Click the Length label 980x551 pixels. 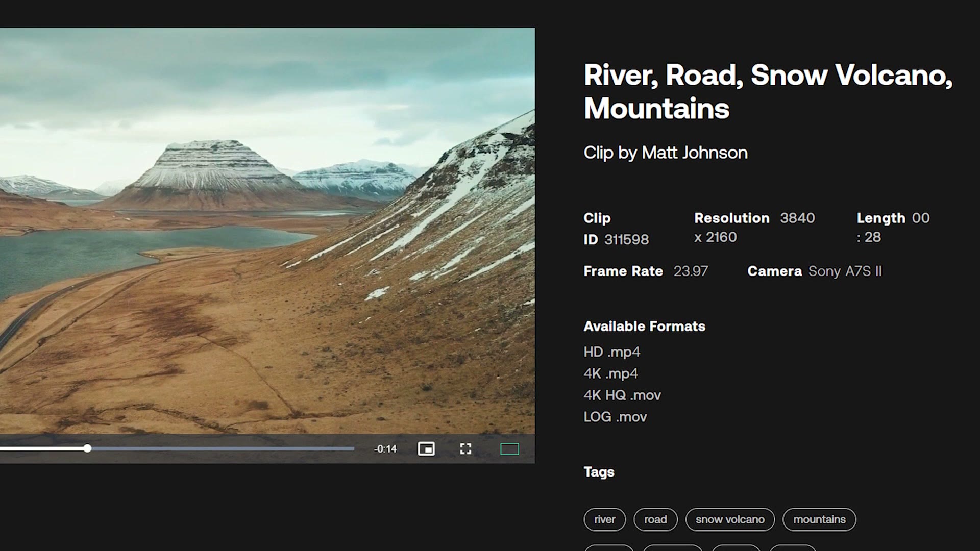pyautogui.click(x=881, y=218)
